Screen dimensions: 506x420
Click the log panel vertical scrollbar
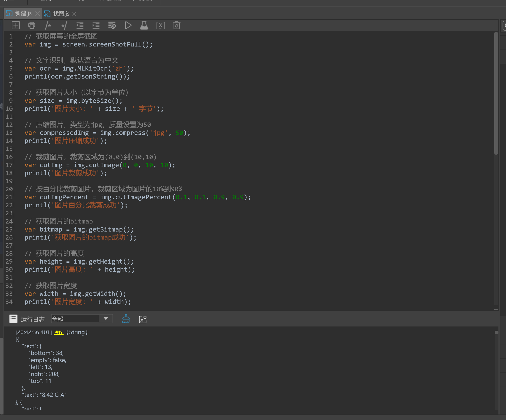tap(496, 332)
